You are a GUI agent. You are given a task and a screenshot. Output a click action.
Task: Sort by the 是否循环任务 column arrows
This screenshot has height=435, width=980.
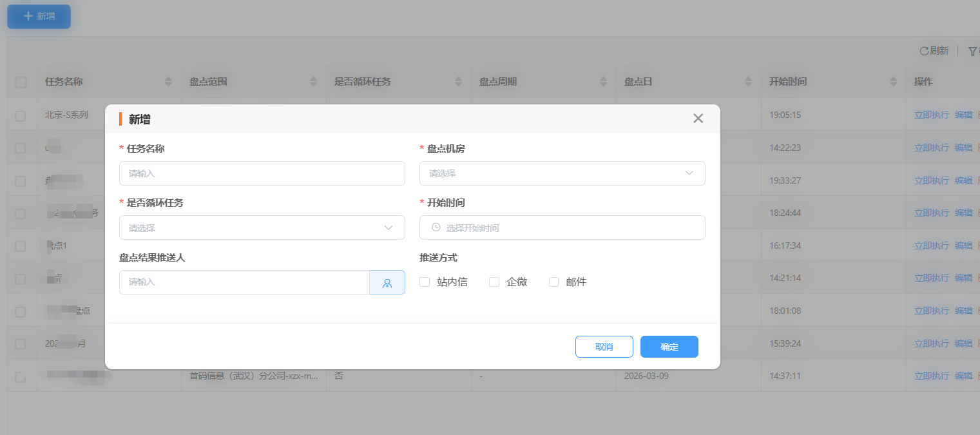click(459, 82)
